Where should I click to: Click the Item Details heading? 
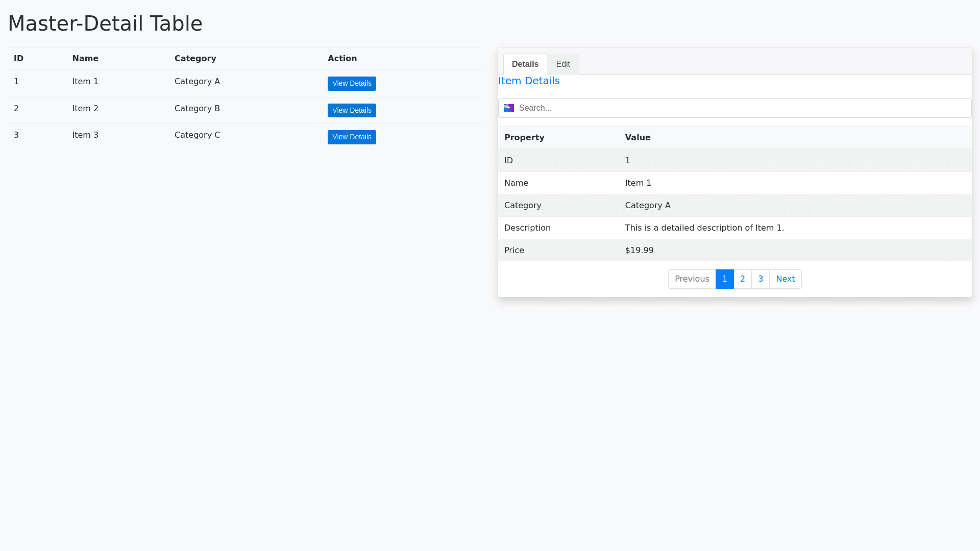[x=529, y=81]
